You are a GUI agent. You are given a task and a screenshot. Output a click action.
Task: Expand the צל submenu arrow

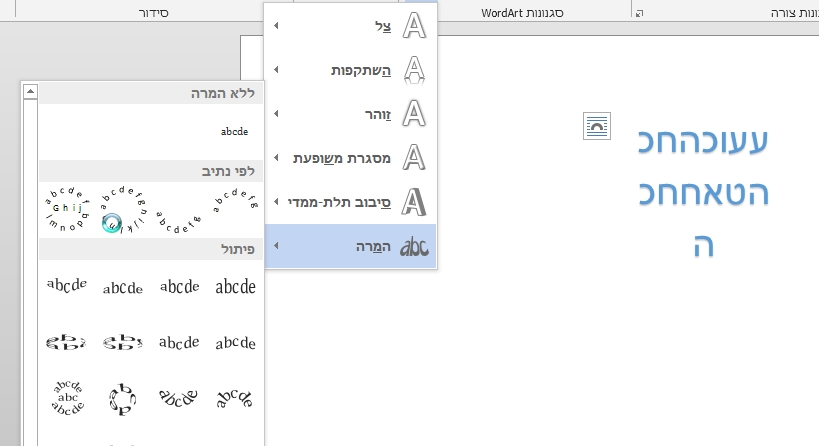pyautogui.click(x=276, y=25)
